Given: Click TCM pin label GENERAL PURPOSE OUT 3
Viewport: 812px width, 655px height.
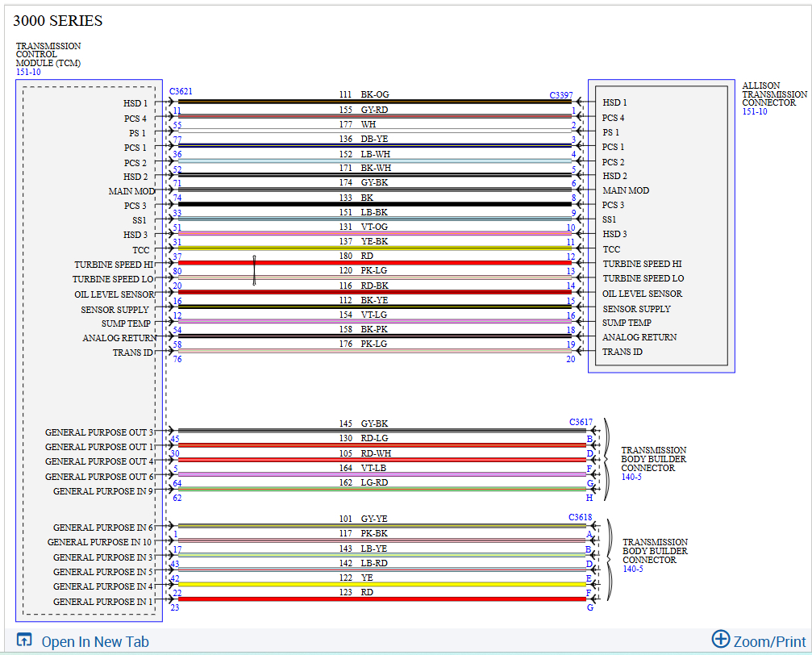Looking at the screenshot, I should tap(99, 432).
